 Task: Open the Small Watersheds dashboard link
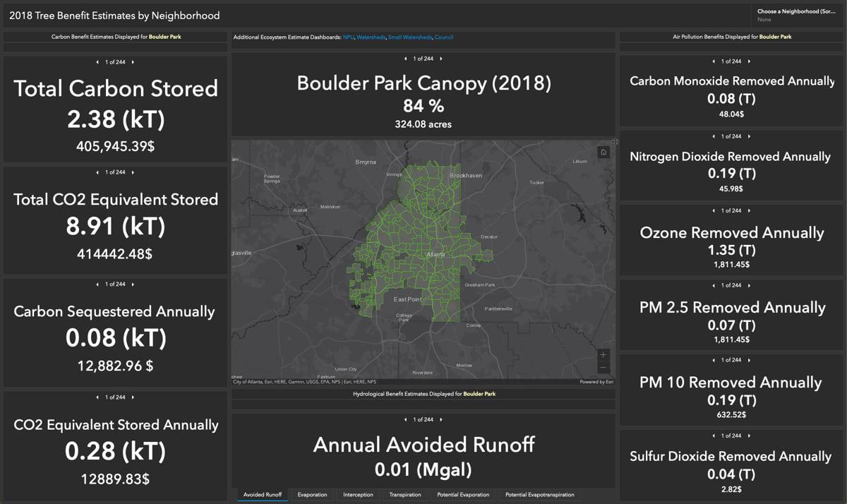[410, 37]
